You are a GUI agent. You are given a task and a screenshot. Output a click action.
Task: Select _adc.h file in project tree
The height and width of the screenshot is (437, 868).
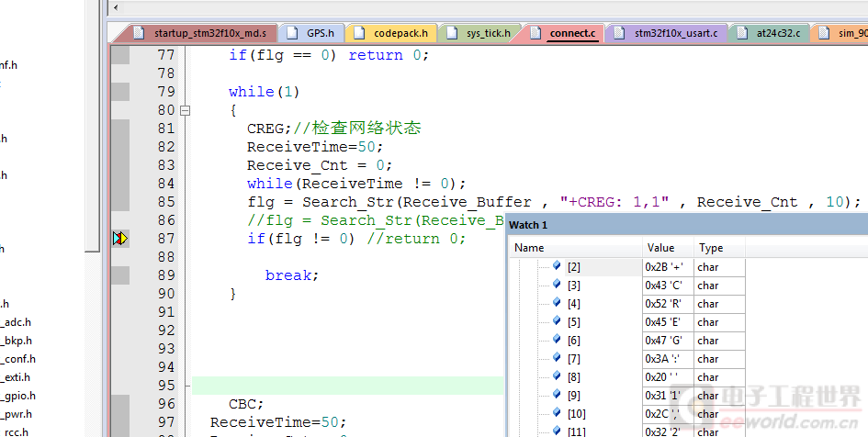click(17, 322)
